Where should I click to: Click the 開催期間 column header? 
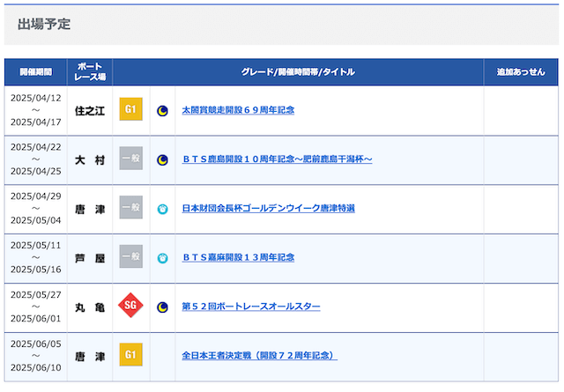35,72
